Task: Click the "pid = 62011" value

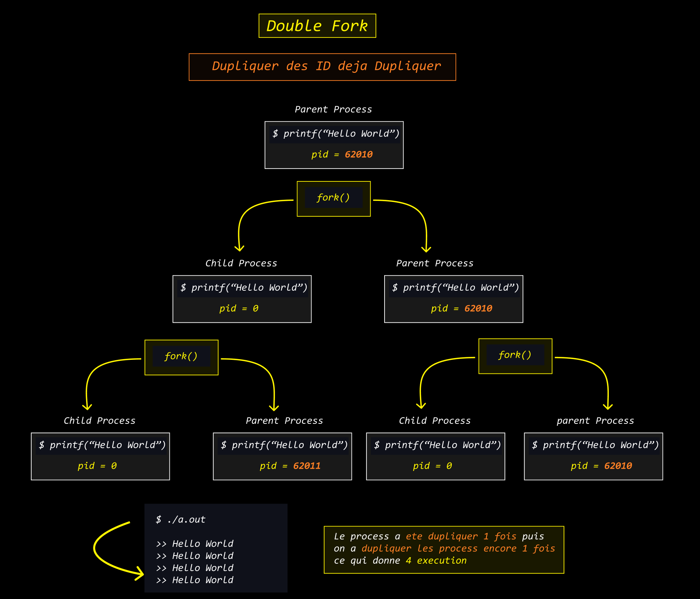Action: [x=290, y=466]
